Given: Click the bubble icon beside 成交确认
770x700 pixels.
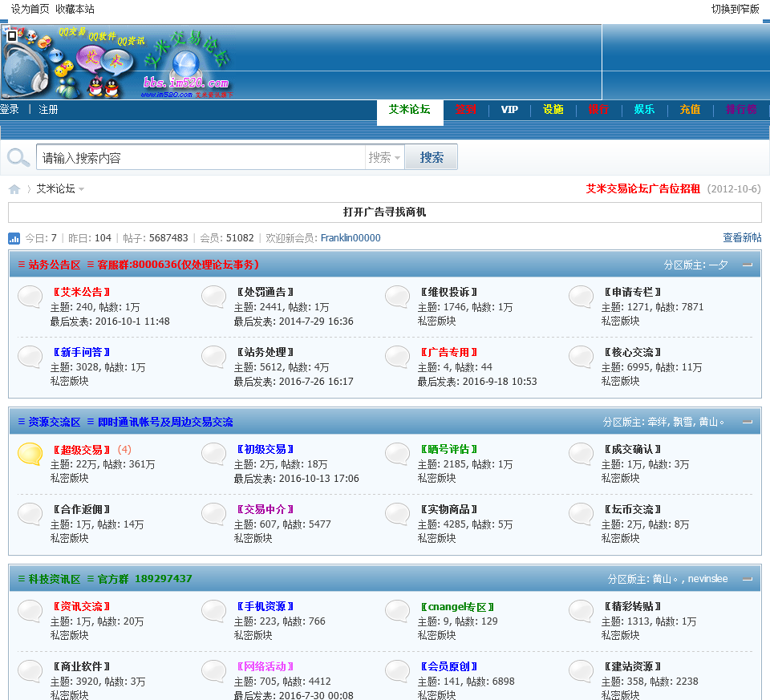Looking at the screenshot, I should tap(581, 454).
